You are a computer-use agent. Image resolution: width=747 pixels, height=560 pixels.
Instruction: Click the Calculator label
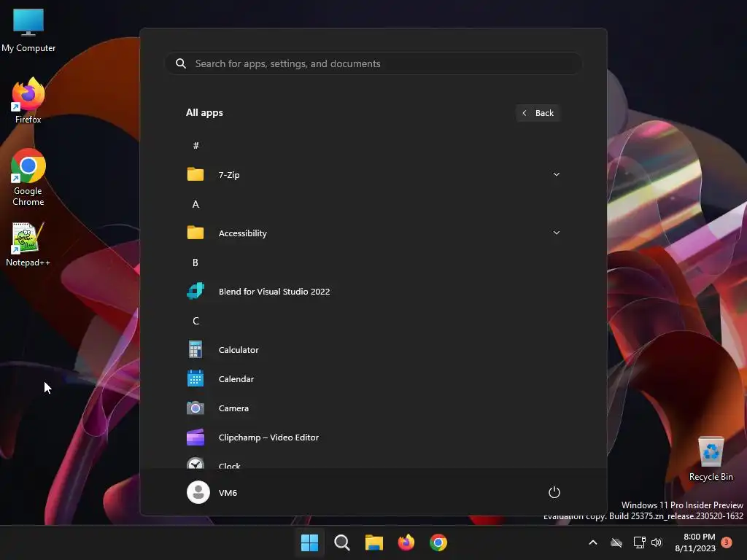239,349
